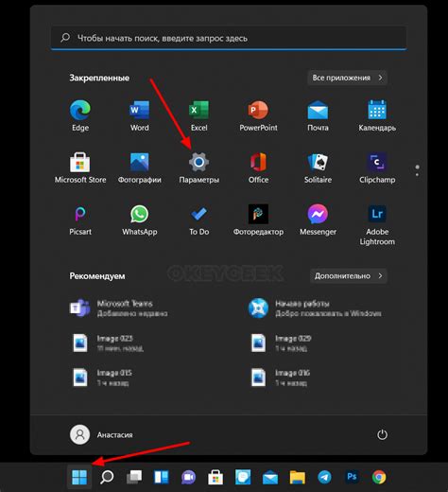This screenshot has width=448, height=492.
Task: Open Microsoft Store from the taskbar
Action: [x=215, y=477]
